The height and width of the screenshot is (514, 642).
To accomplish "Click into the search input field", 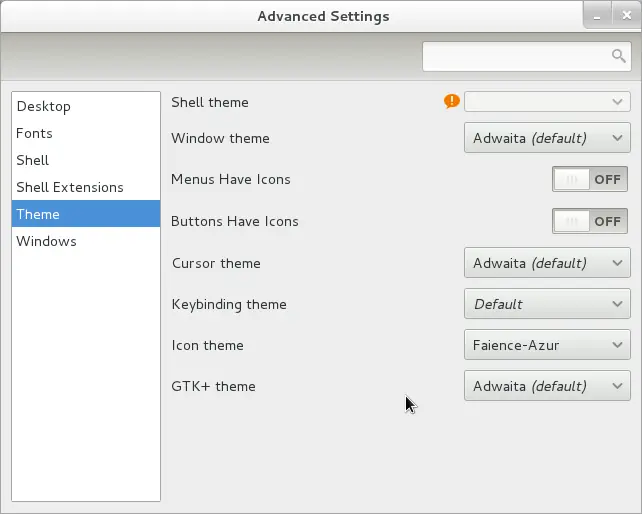I will pos(527,57).
